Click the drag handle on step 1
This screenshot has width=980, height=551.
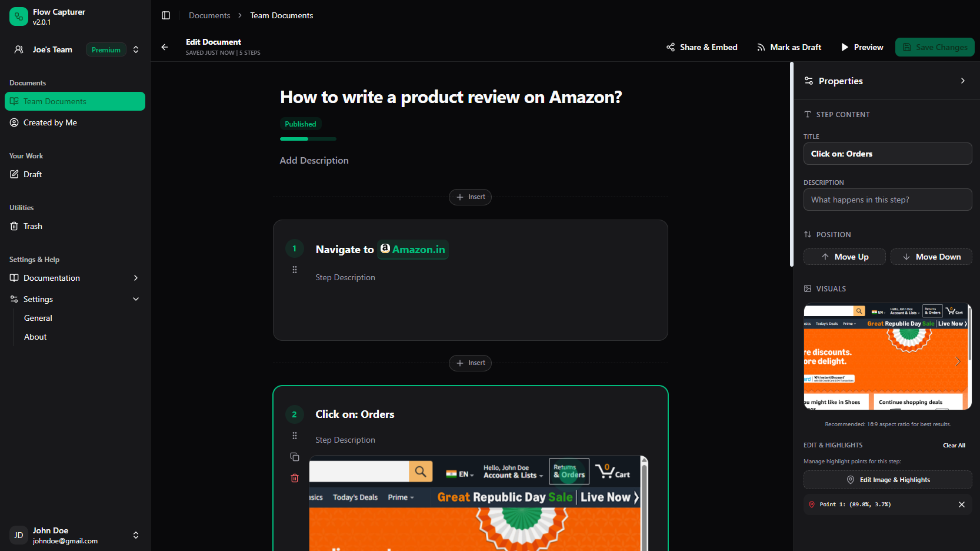[x=295, y=270]
